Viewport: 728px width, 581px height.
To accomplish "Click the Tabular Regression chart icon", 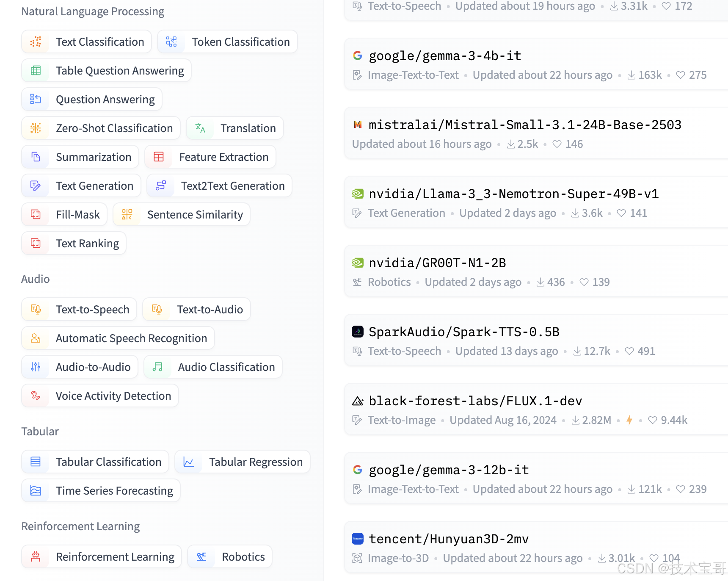I will pos(189,462).
